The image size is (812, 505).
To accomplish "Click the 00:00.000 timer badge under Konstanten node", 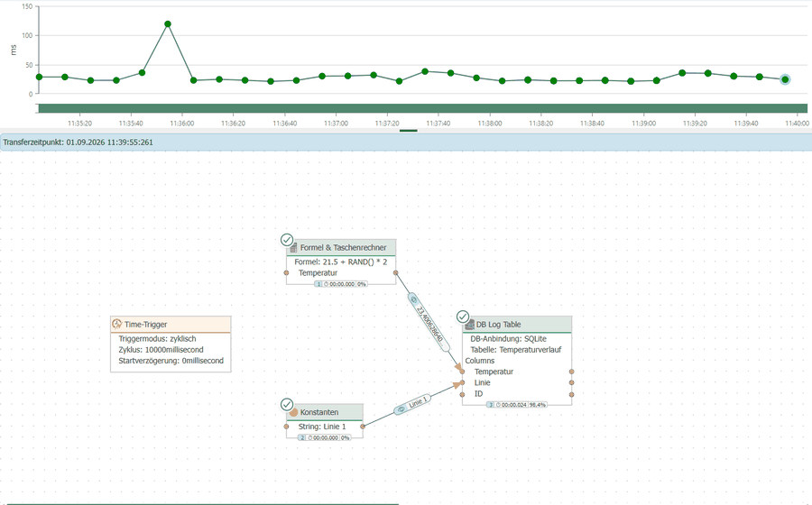I will (323, 437).
